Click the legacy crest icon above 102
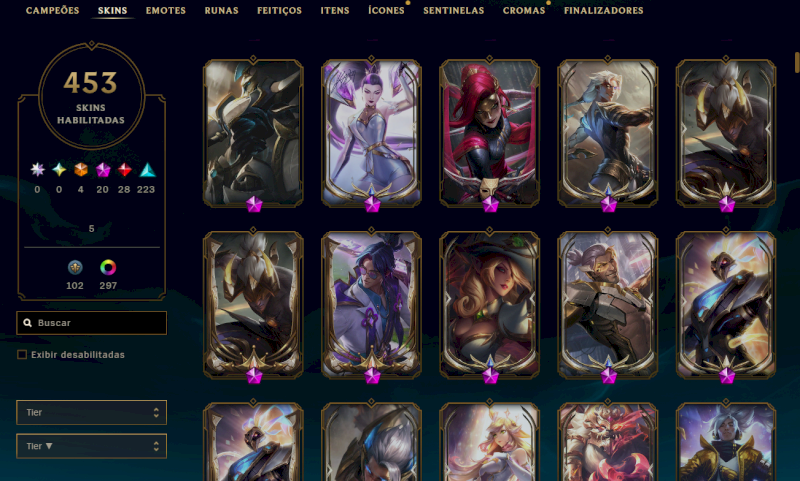This screenshot has height=481, width=800. [x=75, y=267]
